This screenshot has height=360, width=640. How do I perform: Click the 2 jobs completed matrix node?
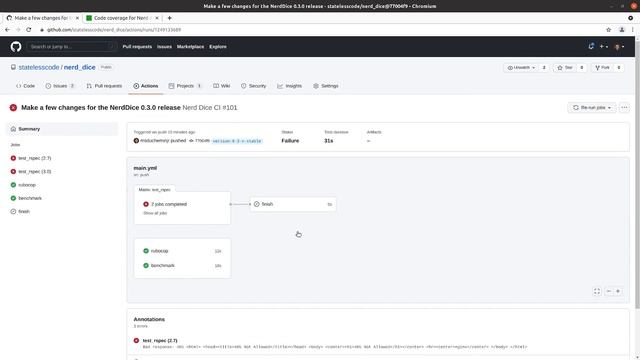[x=169, y=204]
